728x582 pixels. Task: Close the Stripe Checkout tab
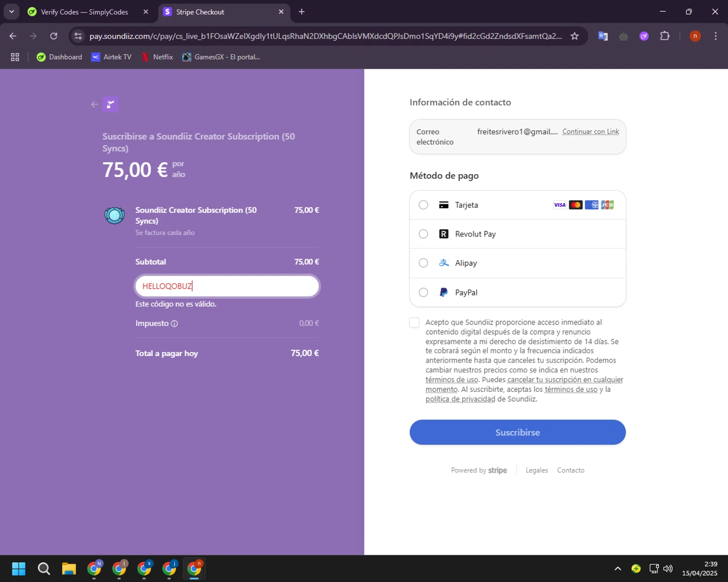pos(281,12)
